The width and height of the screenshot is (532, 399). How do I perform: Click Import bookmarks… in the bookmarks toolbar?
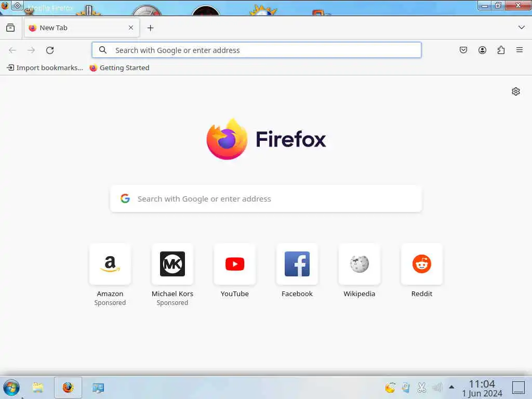click(x=45, y=68)
